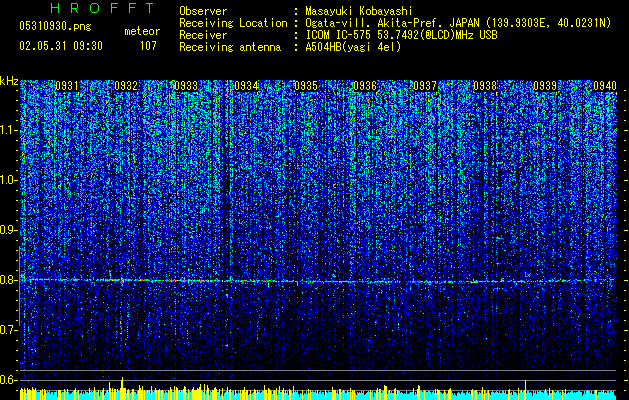Click the ICOM IC-575 53.7492 MHz text
Viewport: 629px width, 400px height.
tap(401, 35)
